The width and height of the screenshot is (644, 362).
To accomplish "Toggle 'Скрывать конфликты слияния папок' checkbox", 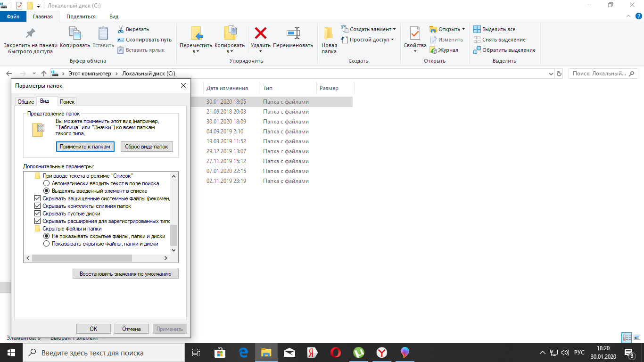I will (x=38, y=206).
